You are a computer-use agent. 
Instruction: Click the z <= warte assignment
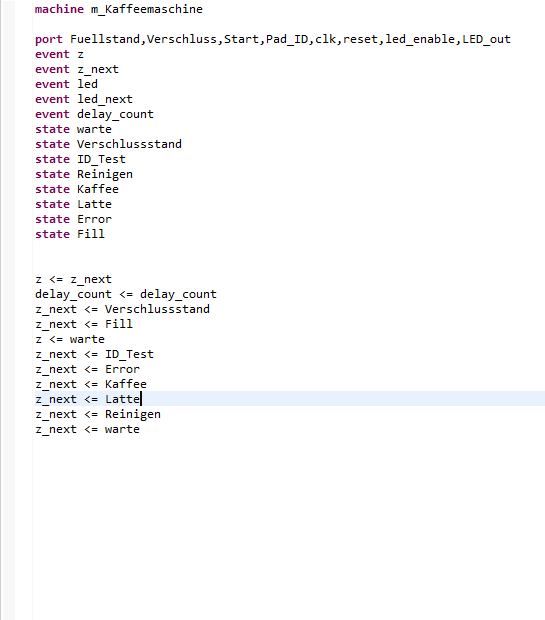coord(70,339)
